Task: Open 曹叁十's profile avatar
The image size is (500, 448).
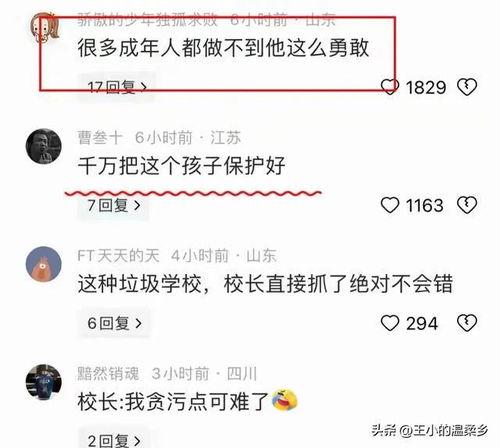Action: 44,146
